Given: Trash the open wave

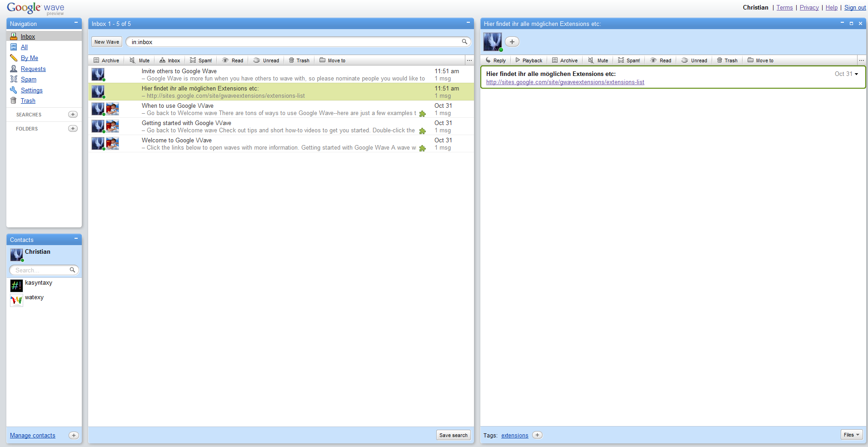Looking at the screenshot, I should click(727, 60).
